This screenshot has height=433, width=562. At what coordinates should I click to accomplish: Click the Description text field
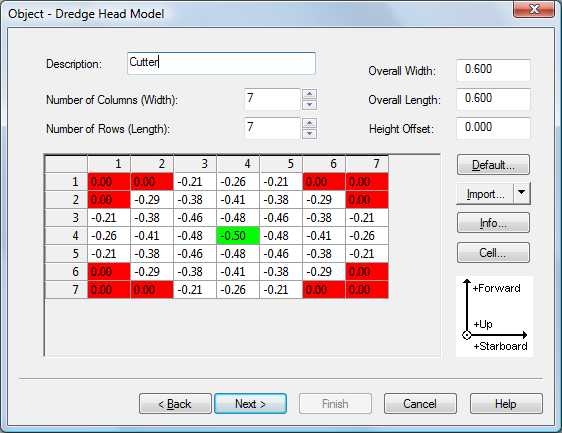click(221, 63)
